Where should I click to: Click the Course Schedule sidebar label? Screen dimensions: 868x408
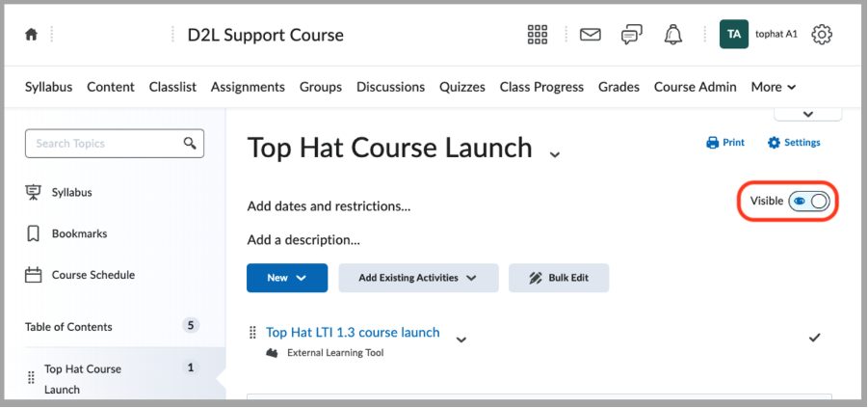click(x=93, y=275)
